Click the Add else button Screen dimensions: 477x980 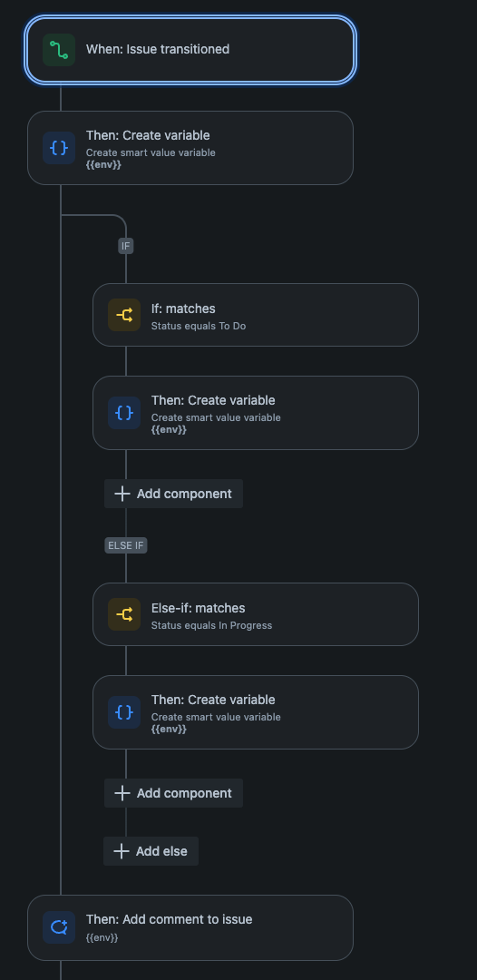(151, 851)
